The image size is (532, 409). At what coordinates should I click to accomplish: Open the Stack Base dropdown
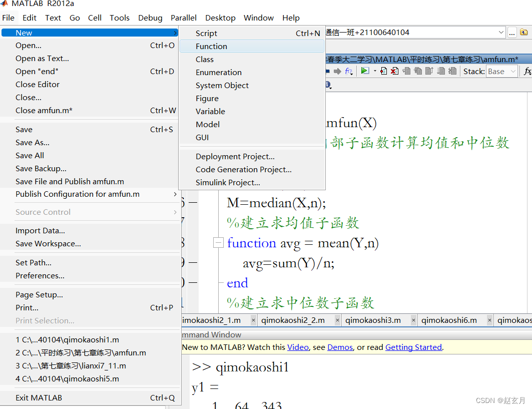[502, 71]
